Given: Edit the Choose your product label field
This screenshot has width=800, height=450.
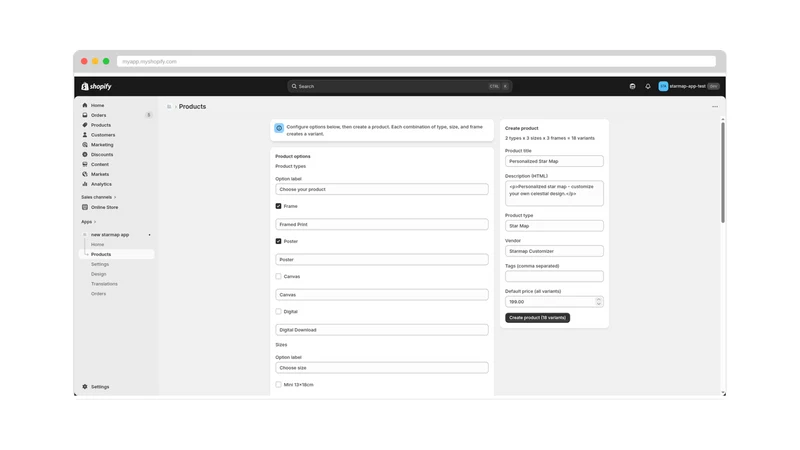Looking at the screenshot, I should (x=382, y=189).
